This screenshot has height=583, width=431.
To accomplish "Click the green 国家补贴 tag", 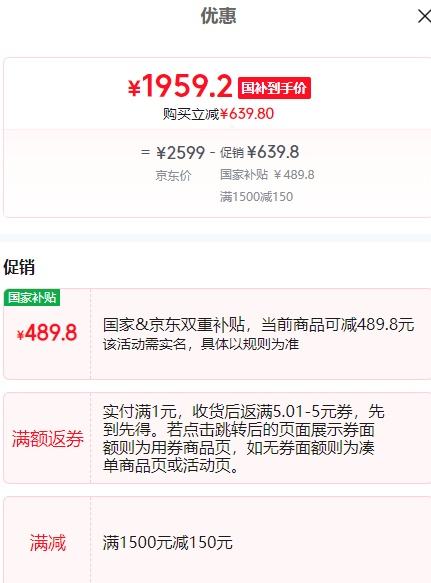I will tap(32, 297).
